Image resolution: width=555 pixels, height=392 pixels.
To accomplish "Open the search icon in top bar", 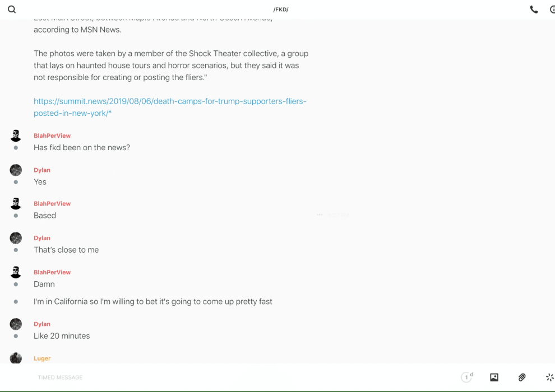I will (12, 10).
